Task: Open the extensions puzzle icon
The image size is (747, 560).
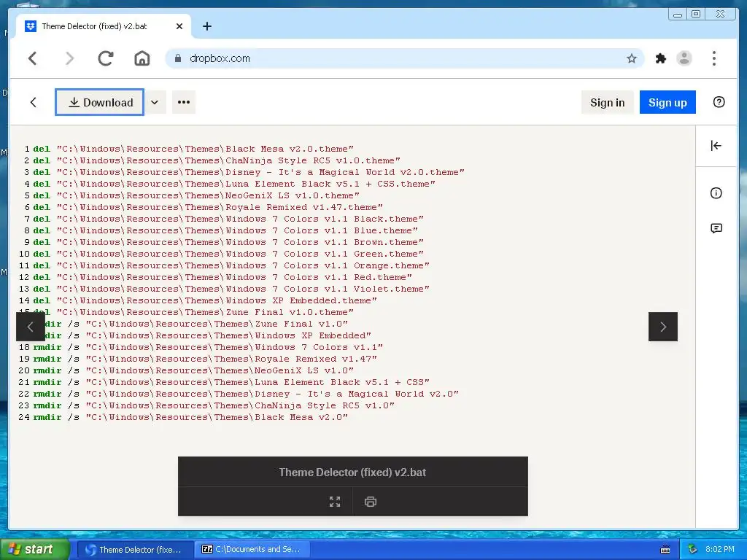Action: pyautogui.click(x=661, y=58)
